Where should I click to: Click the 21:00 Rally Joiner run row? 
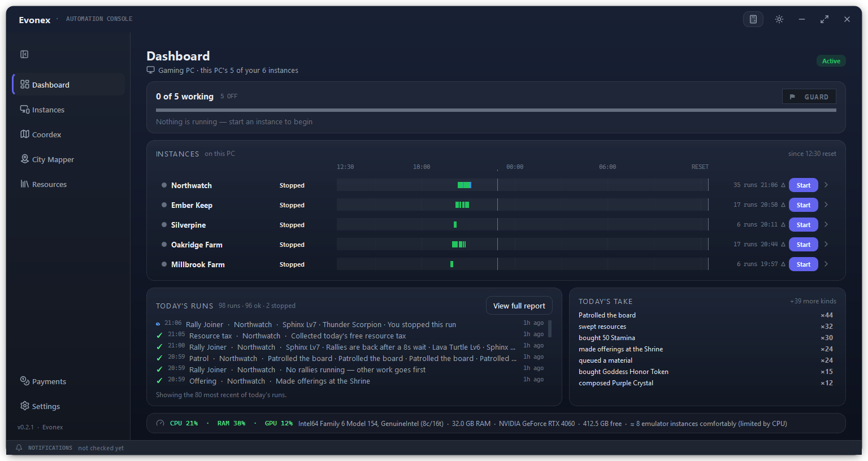(350, 347)
